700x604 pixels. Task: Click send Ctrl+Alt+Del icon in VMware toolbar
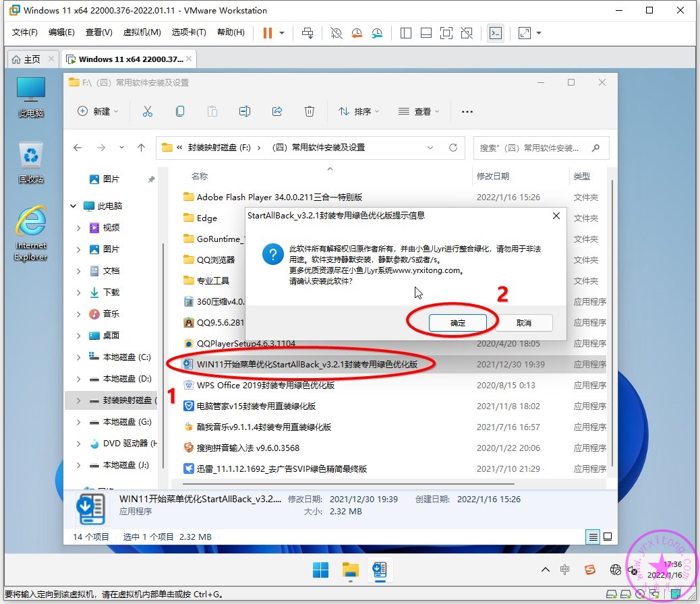point(308,33)
